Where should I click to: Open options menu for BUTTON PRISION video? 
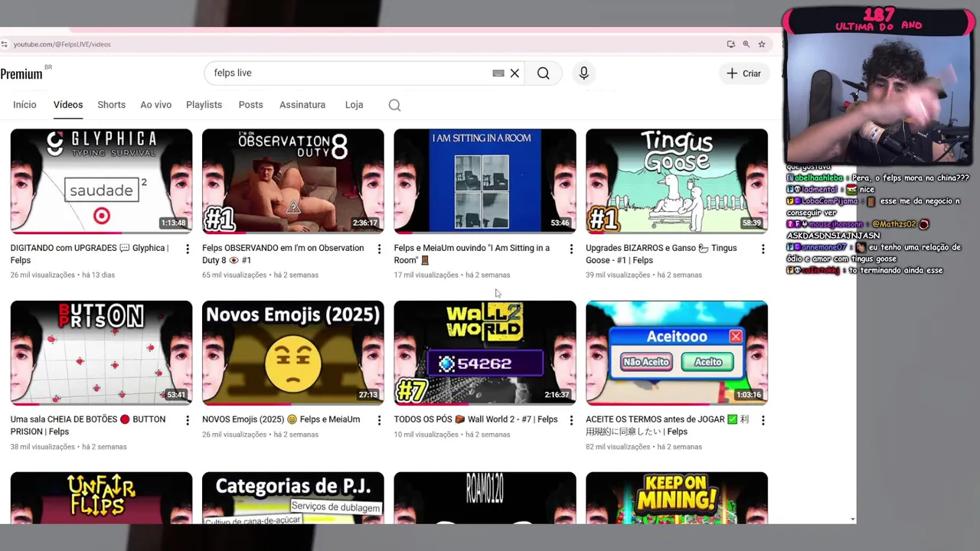(188, 420)
